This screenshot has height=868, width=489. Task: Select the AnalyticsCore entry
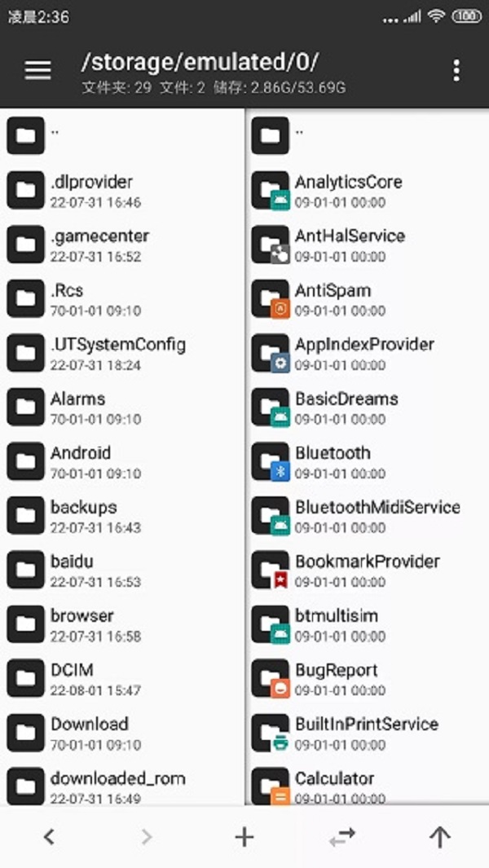point(368,191)
